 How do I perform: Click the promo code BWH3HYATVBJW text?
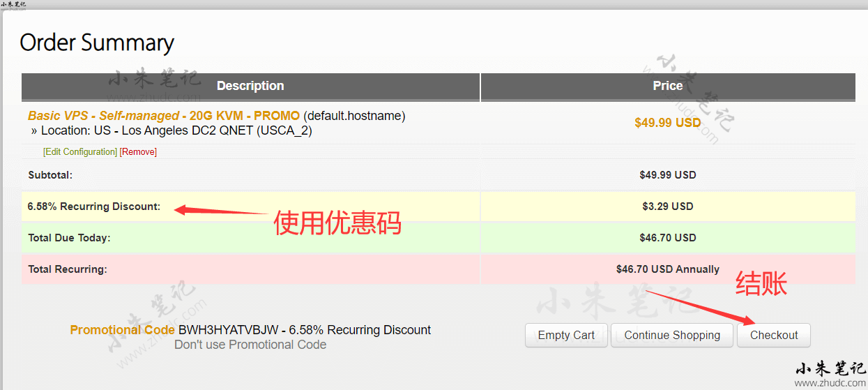(228, 330)
